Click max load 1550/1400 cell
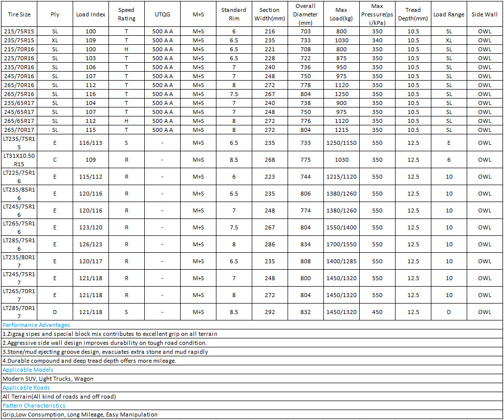 341,227
